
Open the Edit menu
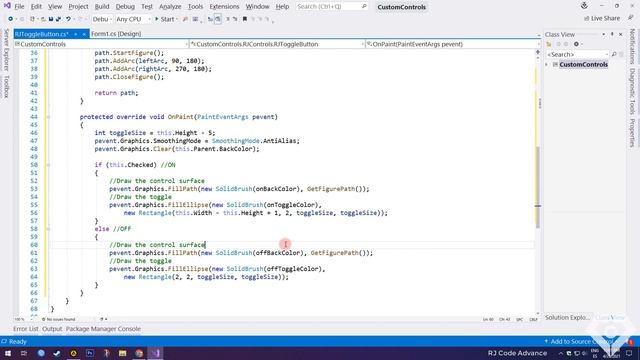pos(36,7)
